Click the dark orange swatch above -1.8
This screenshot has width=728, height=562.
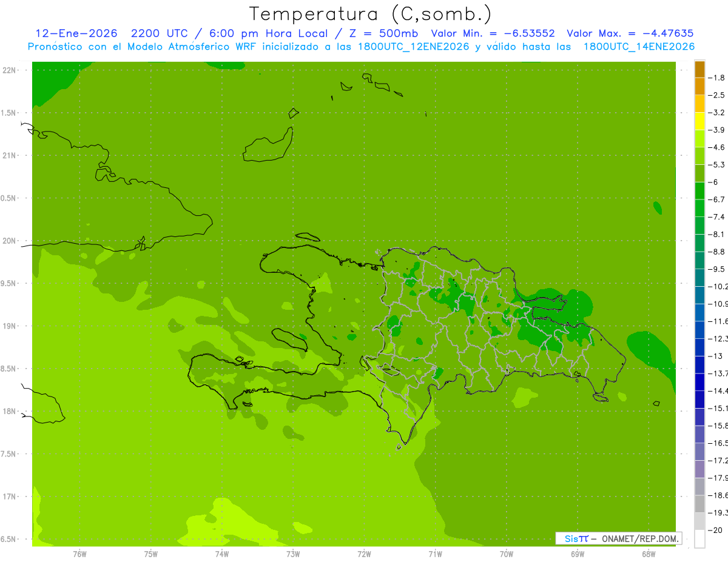[699, 69]
